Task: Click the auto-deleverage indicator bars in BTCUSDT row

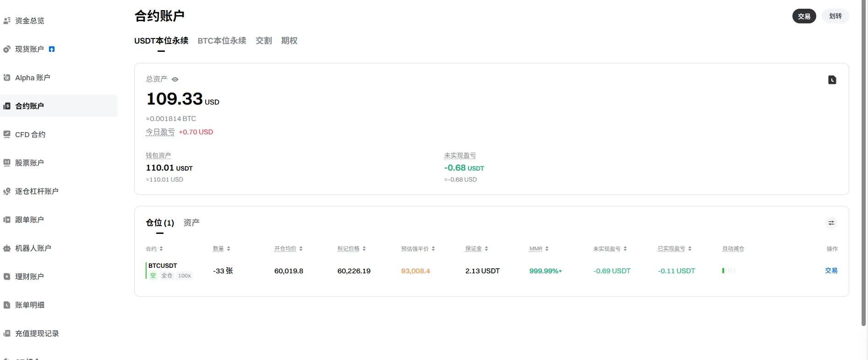Action: (729, 271)
